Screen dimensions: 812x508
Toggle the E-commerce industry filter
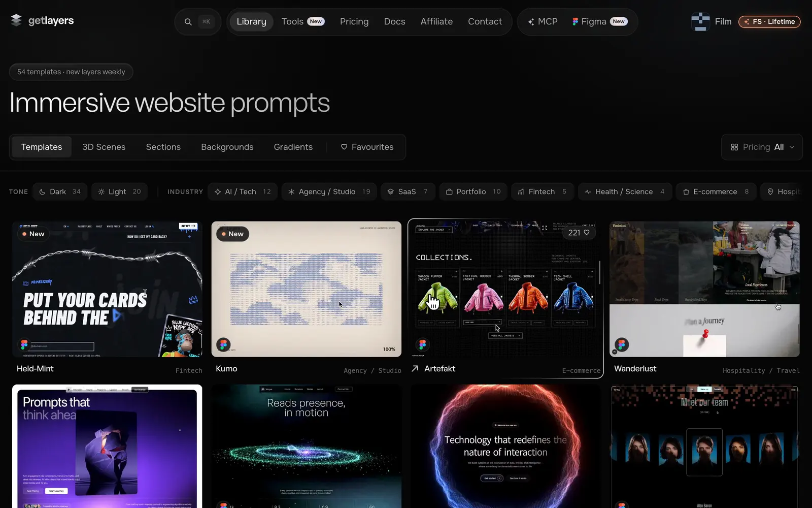click(x=716, y=192)
